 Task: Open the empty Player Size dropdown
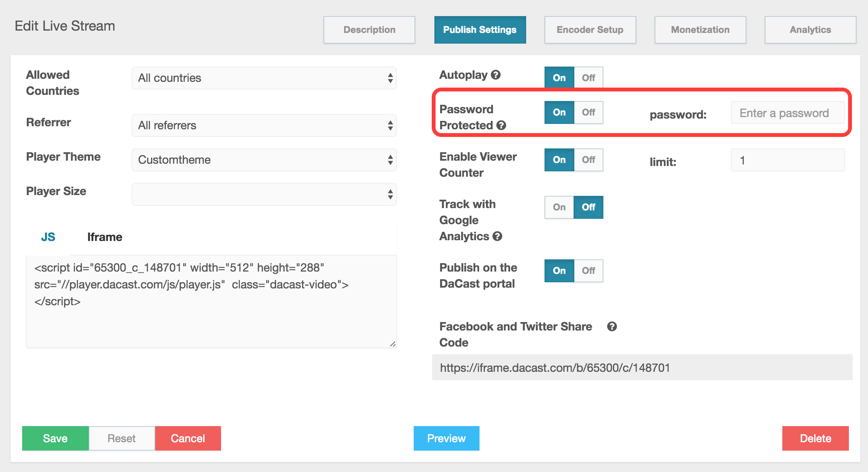pyautogui.click(x=264, y=194)
